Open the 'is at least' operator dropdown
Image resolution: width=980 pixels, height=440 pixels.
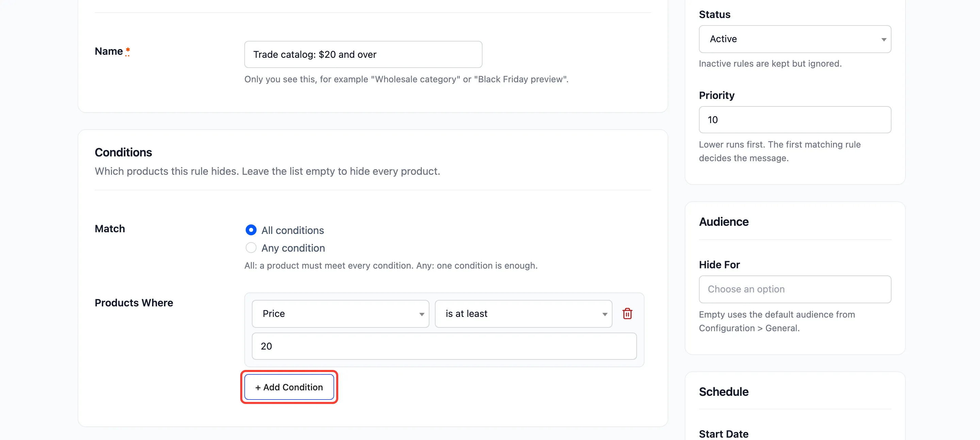[523, 314]
